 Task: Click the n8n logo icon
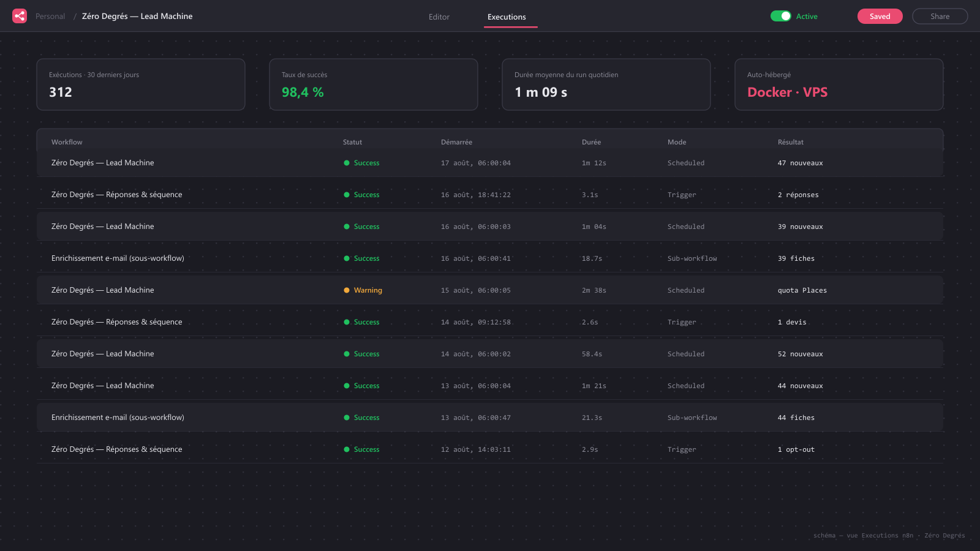[x=20, y=16]
